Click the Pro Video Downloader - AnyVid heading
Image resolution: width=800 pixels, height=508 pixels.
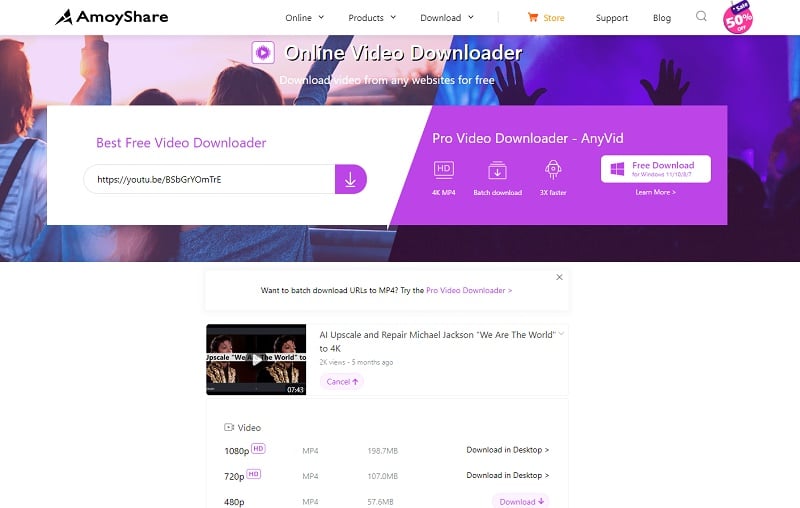point(528,138)
